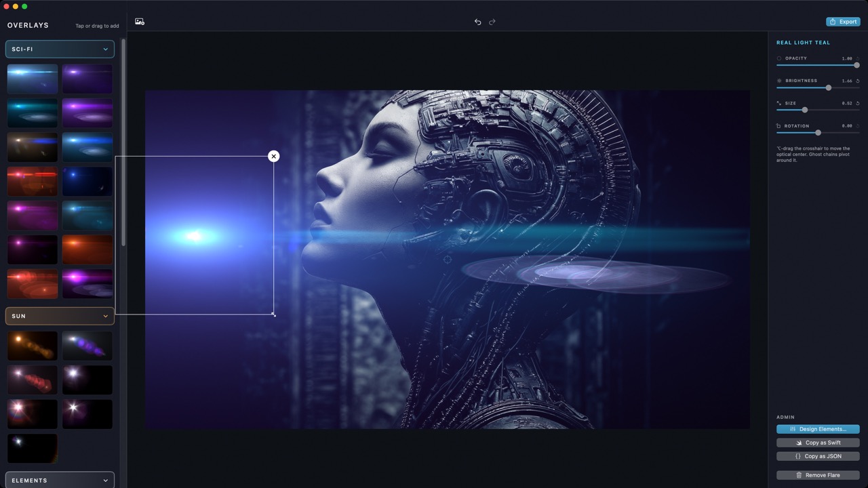
Task: Adjust the Brightness slider
Action: 818,87
